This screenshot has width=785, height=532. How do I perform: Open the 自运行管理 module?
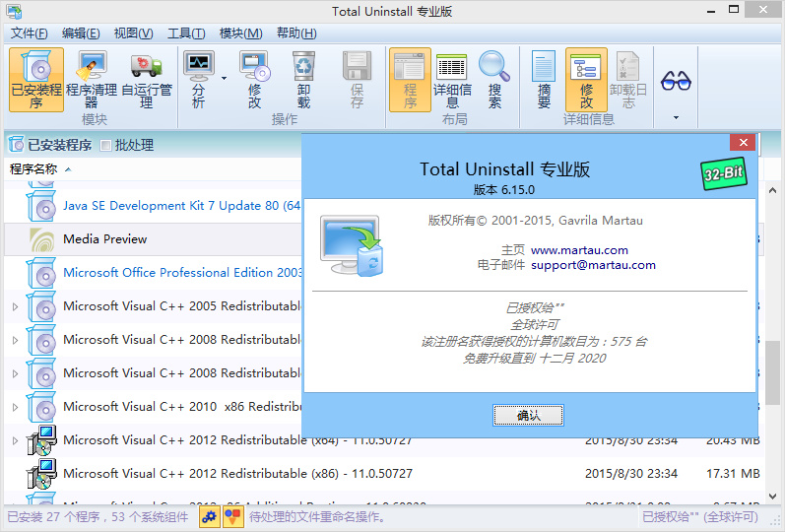146,80
